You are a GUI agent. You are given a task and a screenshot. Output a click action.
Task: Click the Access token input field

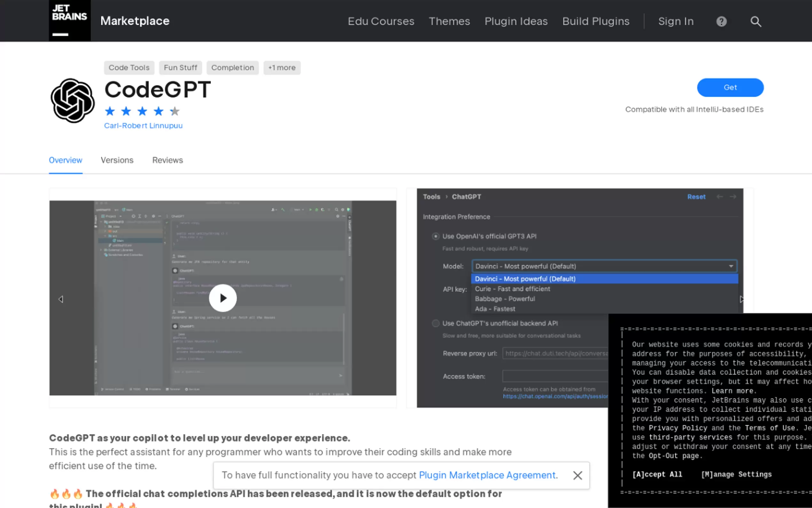(555, 376)
